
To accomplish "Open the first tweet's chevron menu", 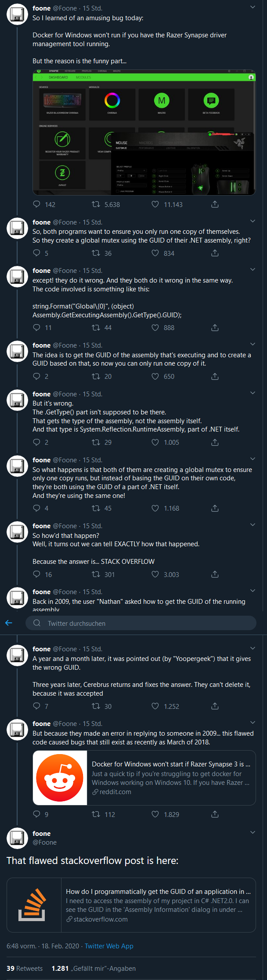I will (253, 7).
